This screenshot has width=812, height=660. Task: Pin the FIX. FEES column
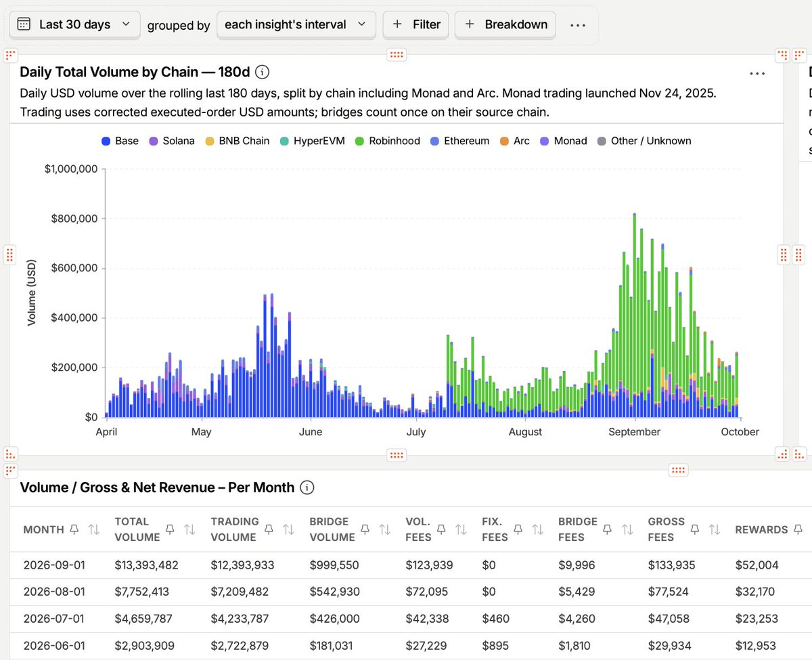coord(519,529)
